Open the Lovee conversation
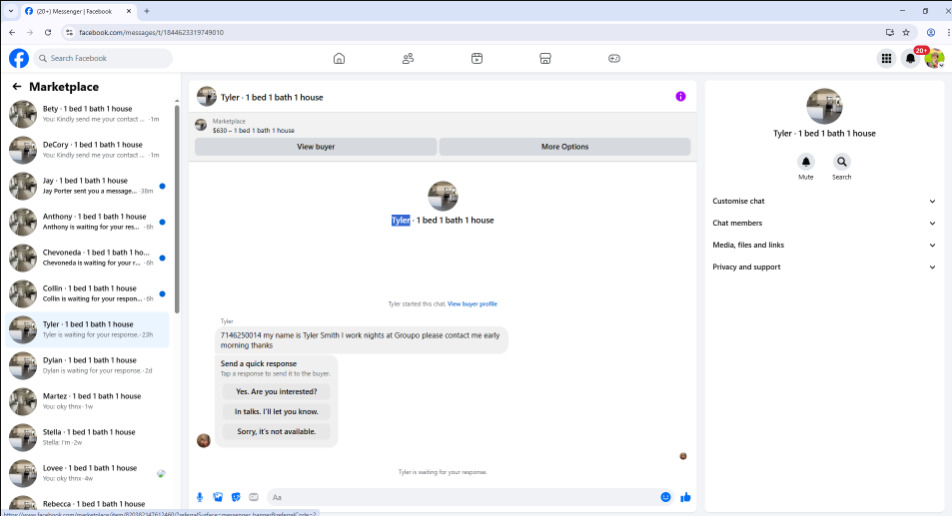This screenshot has height=516, width=952. (87, 473)
